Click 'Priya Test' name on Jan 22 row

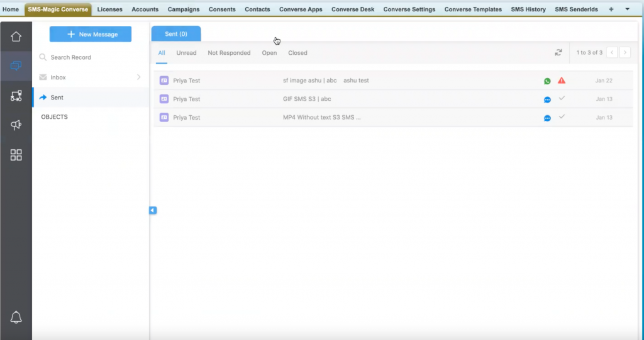[186, 81]
